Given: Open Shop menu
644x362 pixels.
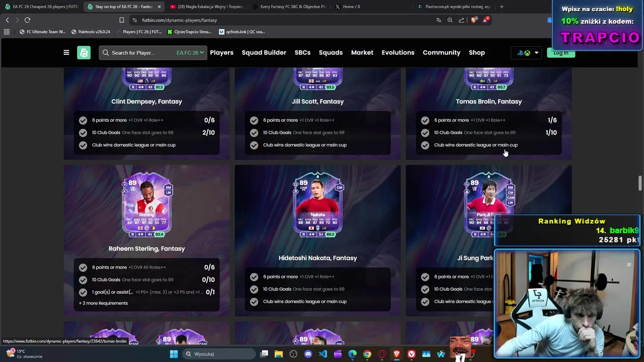Looking at the screenshot, I should pos(477,52).
